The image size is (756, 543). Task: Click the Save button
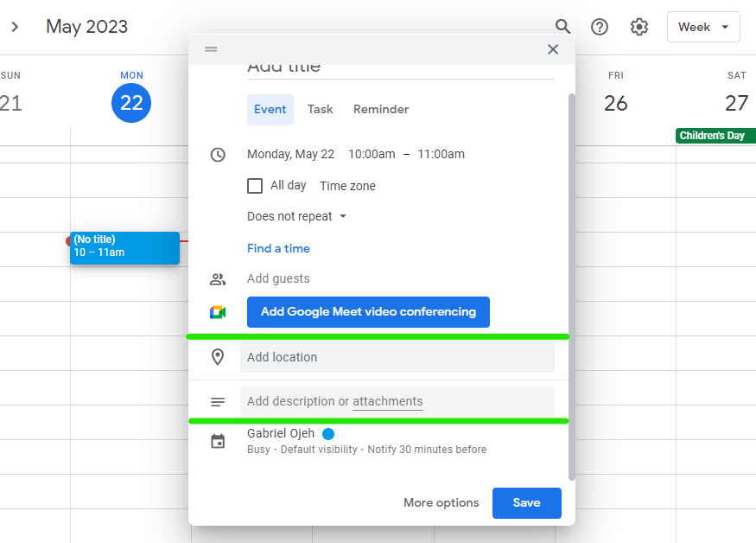[x=526, y=502]
